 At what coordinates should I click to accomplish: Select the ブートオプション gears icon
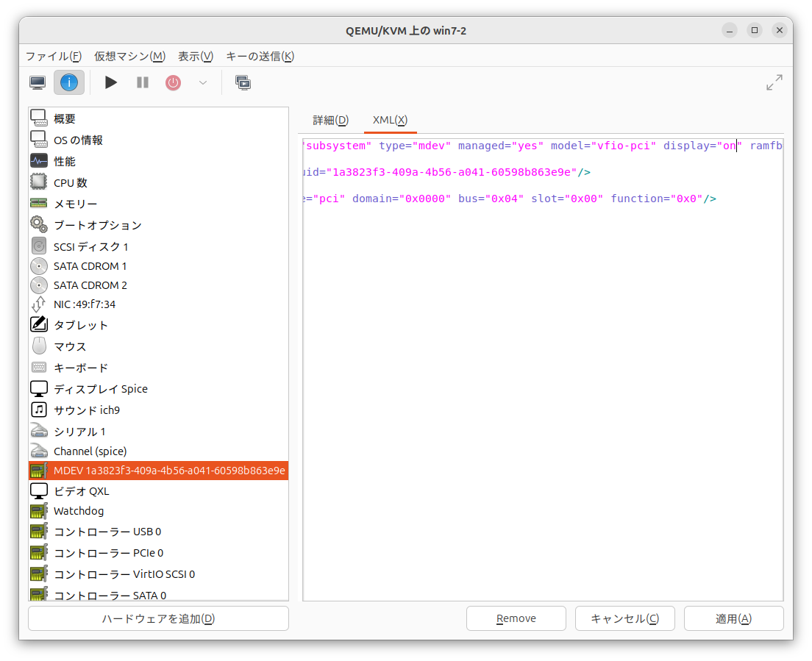[39, 225]
